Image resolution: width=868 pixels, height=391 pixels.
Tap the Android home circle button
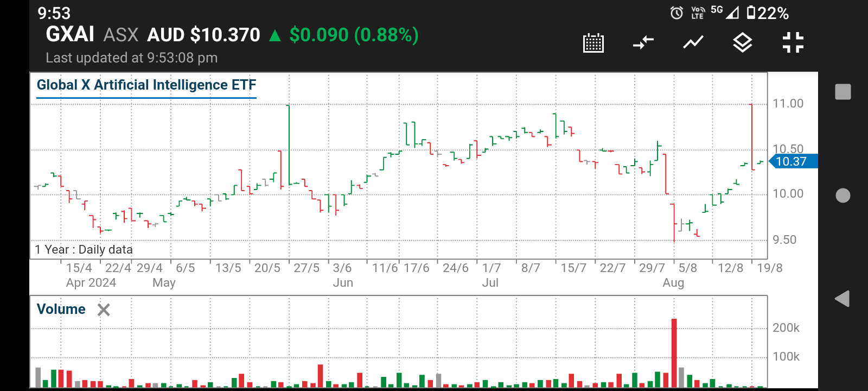coord(843,195)
